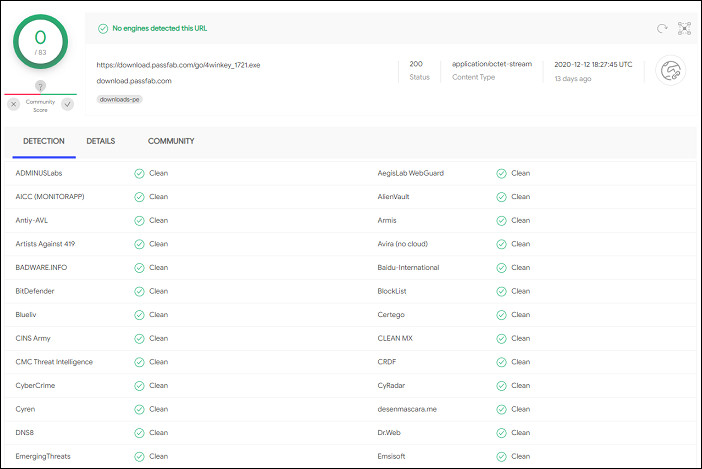Select the CLEAN MX vendor name
This screenshot has width=702, height=469.
coord(395,338)
